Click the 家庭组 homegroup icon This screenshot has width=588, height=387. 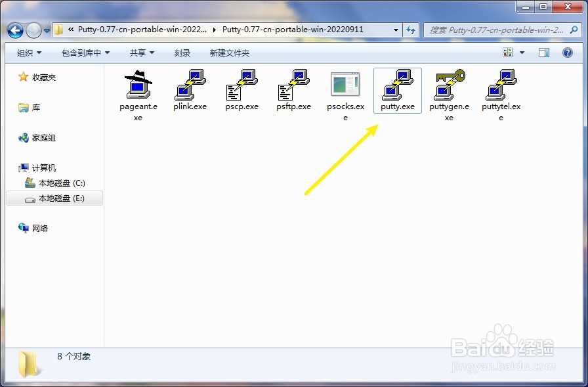(23, 138)
